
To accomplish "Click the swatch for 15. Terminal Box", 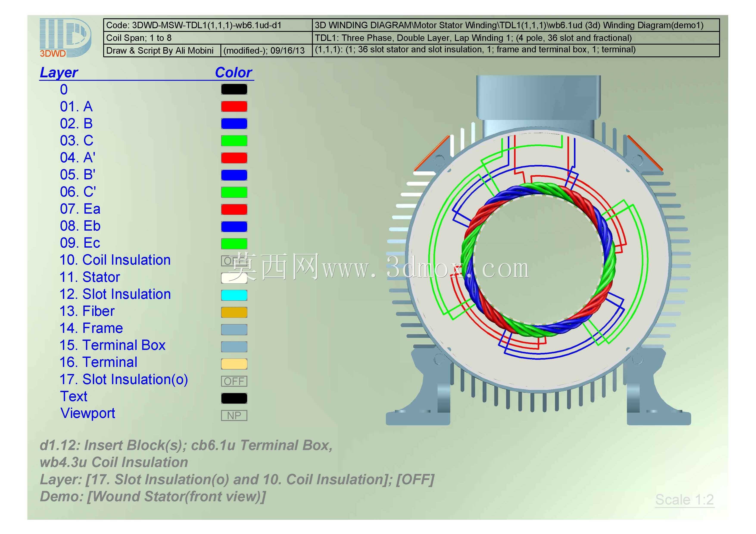I will [234, 346].
